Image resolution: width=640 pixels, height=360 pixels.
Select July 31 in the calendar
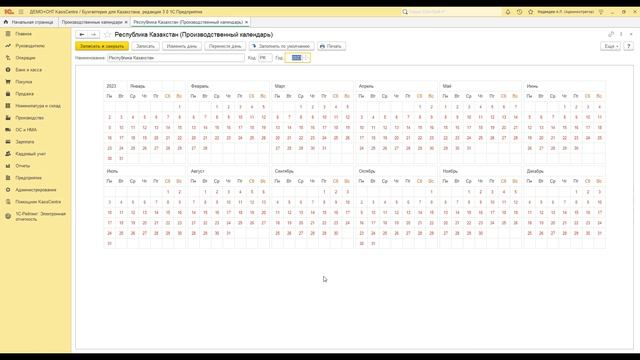pos(109,244)
